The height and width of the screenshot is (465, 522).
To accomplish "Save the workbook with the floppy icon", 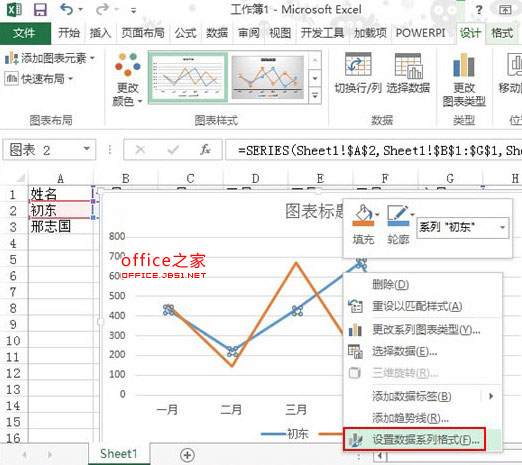I will 40,9.
